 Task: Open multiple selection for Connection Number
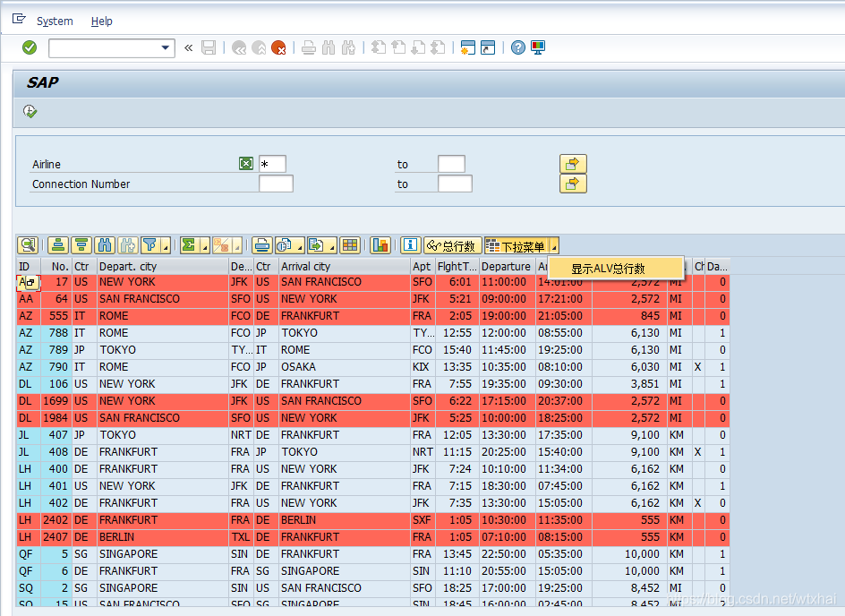coord(573,184)
